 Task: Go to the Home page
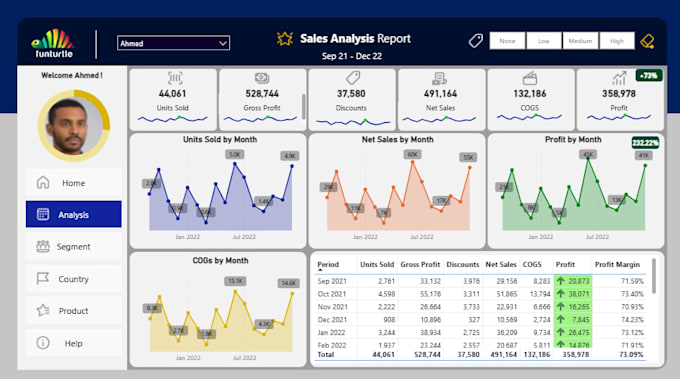[x=73, y=183]
